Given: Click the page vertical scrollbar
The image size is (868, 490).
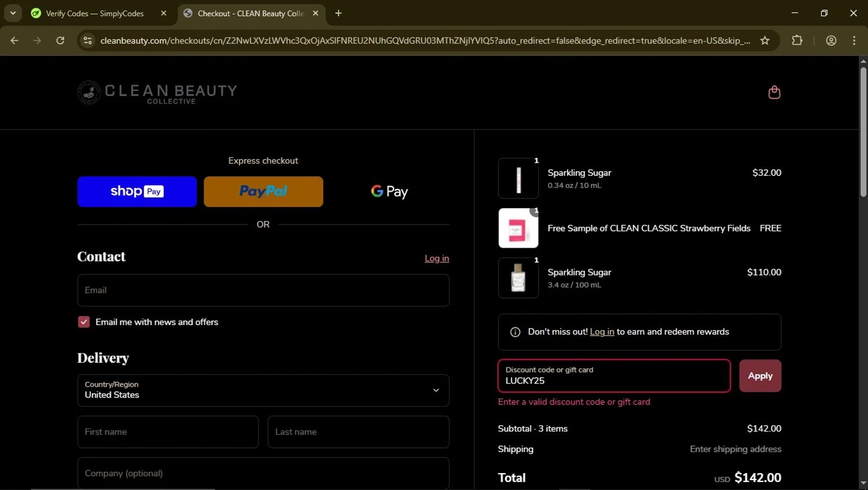Looking at the screenshot, I should tap(863, 133).
